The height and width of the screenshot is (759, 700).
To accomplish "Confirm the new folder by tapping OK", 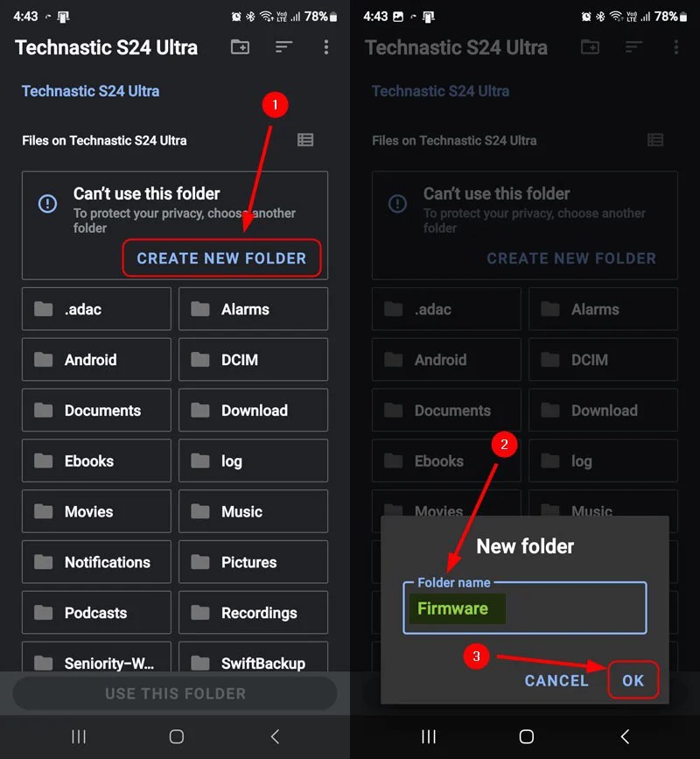I will click(633, 680).
